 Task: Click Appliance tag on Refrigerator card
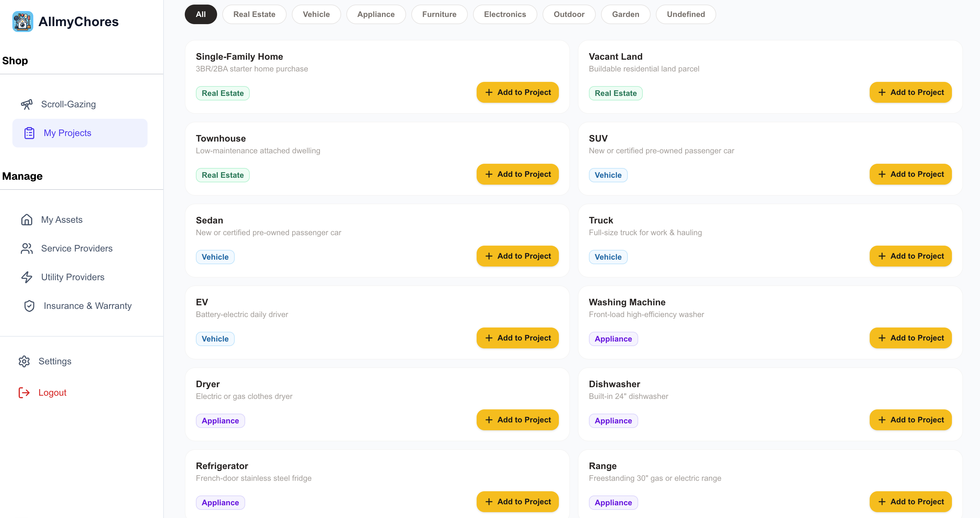coord(220,503)
